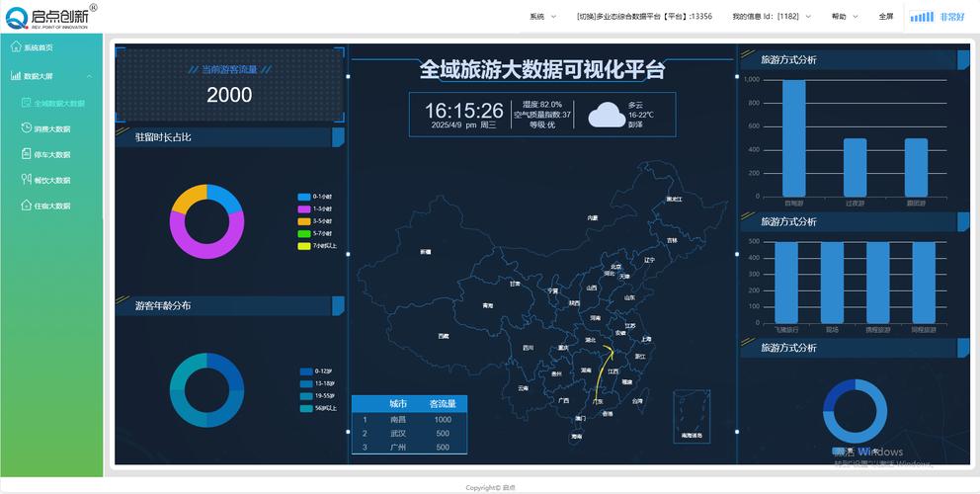980x494 pixels.
Task: Click the 系统首页 home icon
Action: tap(16, 46)
